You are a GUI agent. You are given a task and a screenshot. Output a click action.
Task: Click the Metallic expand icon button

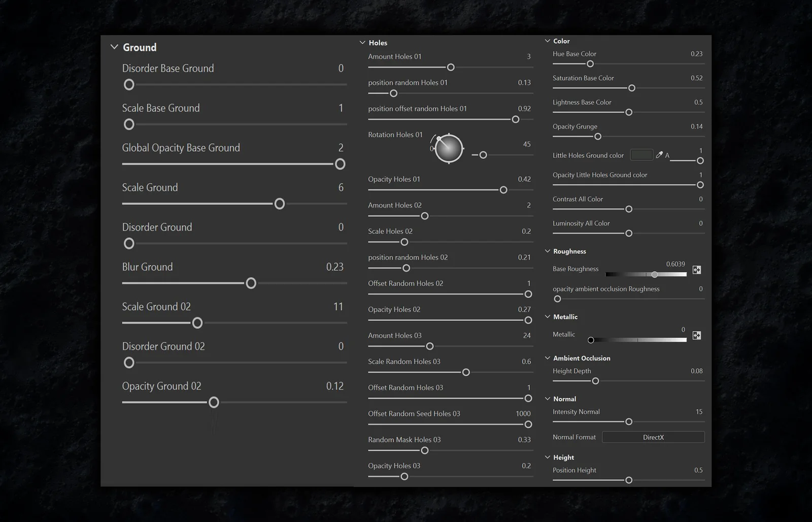[697, 336]
